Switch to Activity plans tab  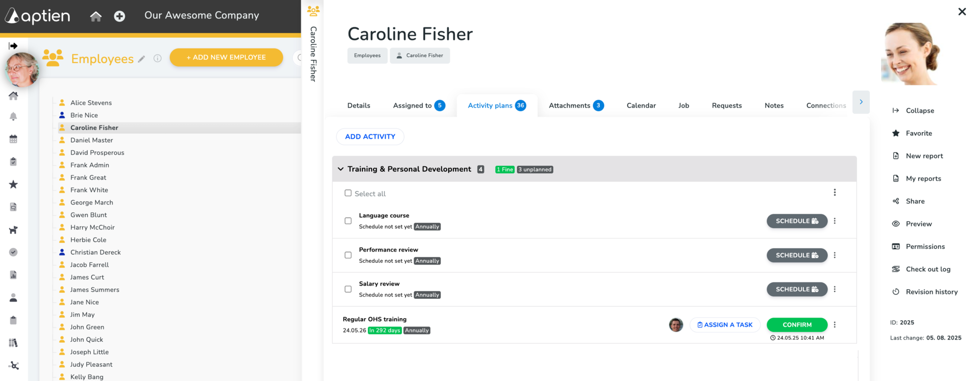(497, 106)
